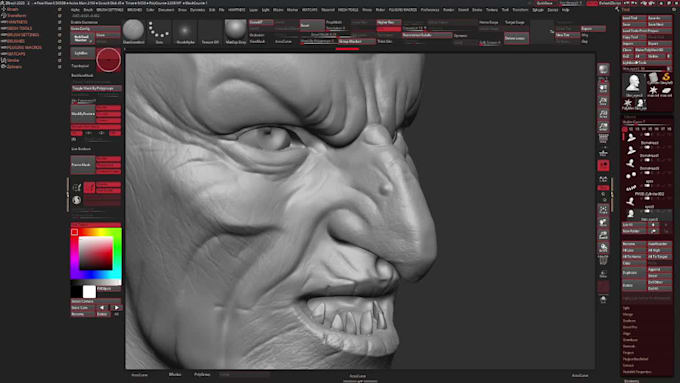Expand the Remesh section in Subtool panel

629,346
